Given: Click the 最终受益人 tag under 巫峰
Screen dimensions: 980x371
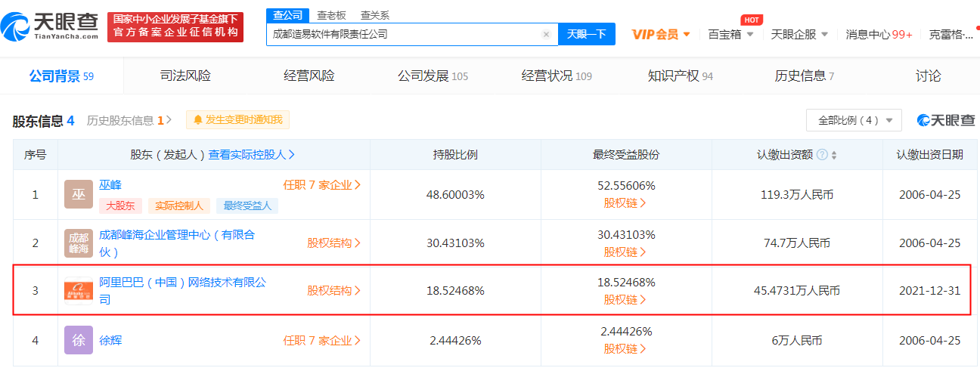Looking at the screenshot, I should click(x=247, y=205).
